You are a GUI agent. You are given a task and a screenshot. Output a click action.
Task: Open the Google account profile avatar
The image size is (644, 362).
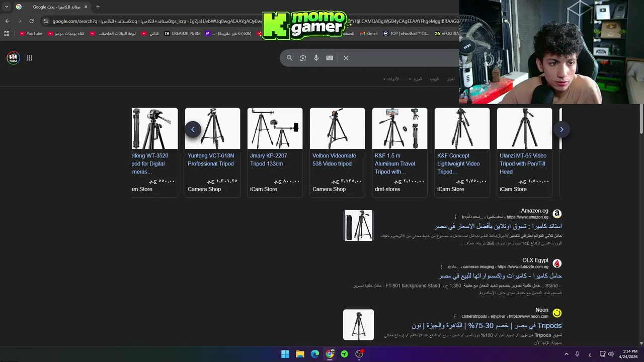[13, 58]
